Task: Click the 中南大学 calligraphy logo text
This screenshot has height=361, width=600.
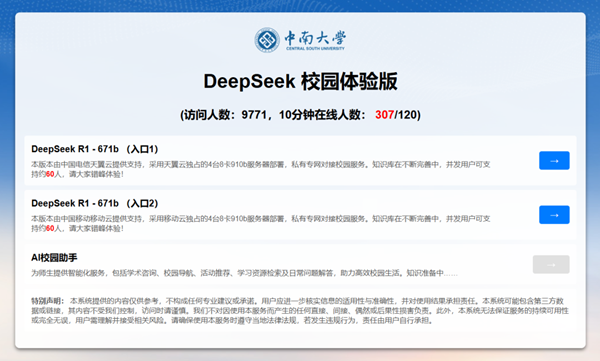Action: (315, 38)
